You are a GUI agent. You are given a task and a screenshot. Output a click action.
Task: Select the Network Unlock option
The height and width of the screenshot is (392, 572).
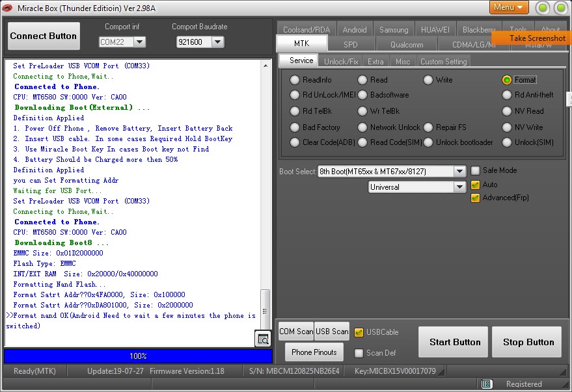tap(362, 127)
